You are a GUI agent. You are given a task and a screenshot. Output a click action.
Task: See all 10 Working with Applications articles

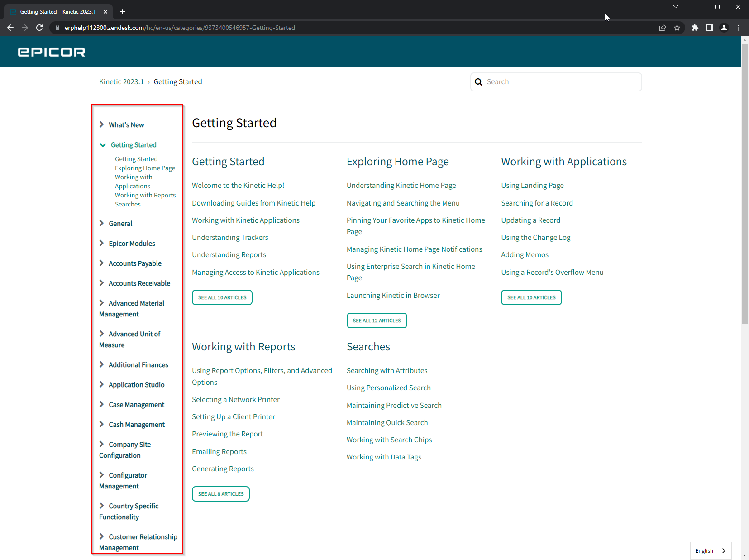click(x=531, y=297)
